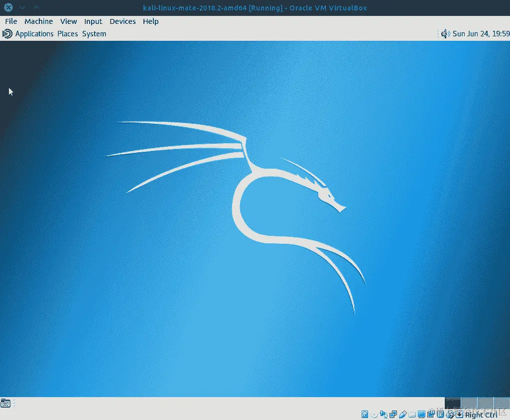Switch to the second workspace in switcher
The height and width of the screenshot is (420, 510).
(x=469, y=403)
